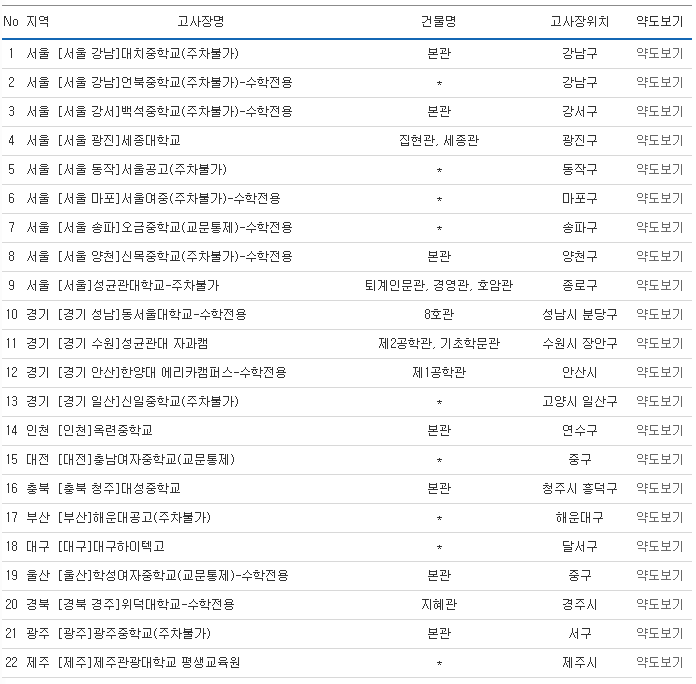This screenshot has width=696, height=684.
Task: Click 약도보기 in 대성중학교 row
Action: point(659,489)
